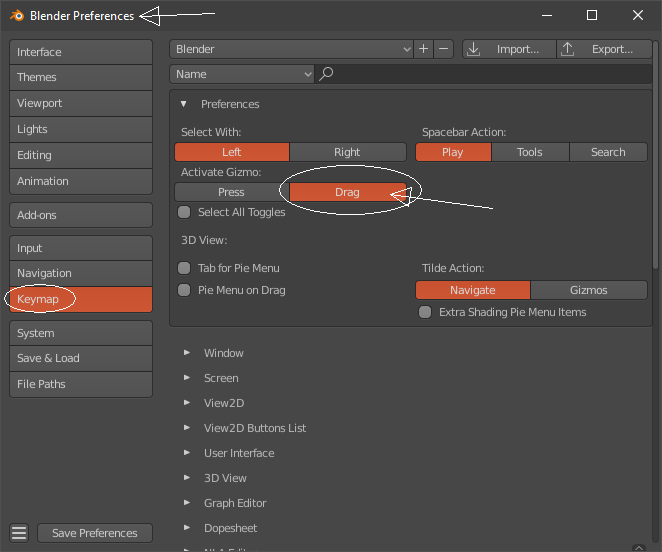662x552 pixels.
Task: Open the Save & Load tab
Action: [81, 358]
